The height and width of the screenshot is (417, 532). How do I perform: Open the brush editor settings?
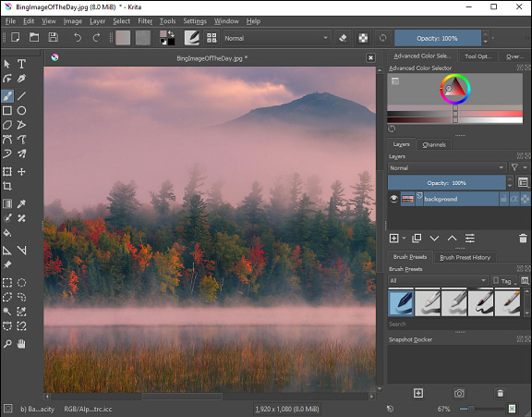pos(192,38)
